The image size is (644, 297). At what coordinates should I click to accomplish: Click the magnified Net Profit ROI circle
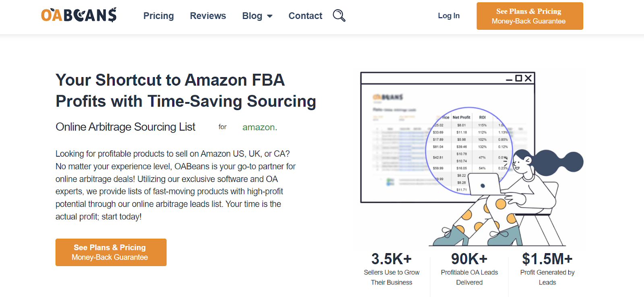coord(469,151)
